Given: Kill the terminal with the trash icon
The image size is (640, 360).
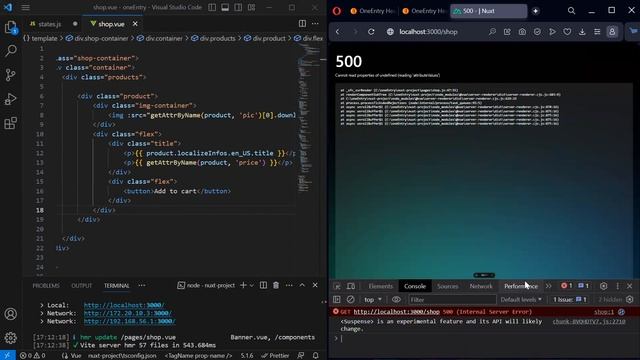Looking at the screenshot, I should (276, 285).
